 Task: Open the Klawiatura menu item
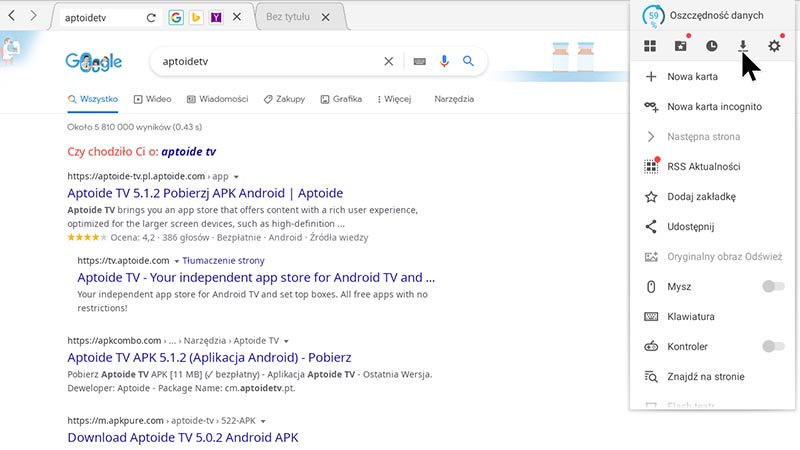713,316
